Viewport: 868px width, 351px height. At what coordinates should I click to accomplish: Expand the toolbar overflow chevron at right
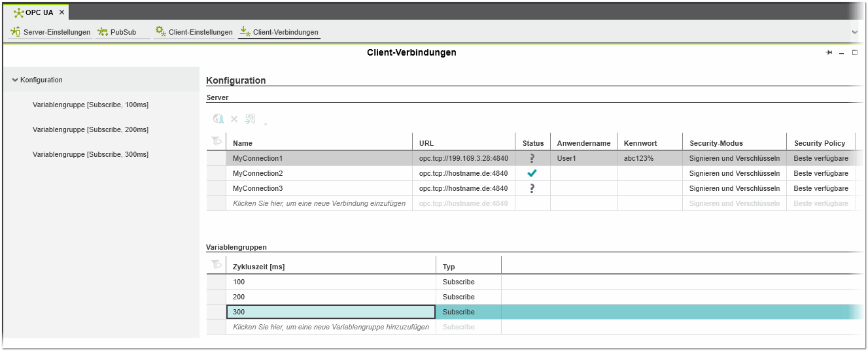pos(854,32)
